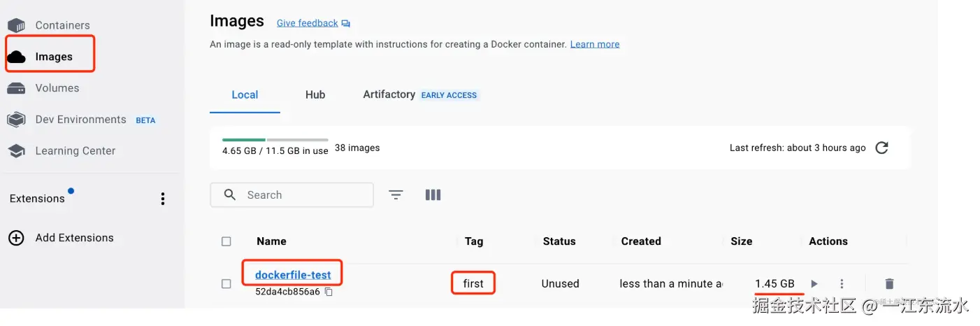Image resolution: width=980 pixels, height=326 pixels.
Task: Click the Add Extensions plus icon
Action: [16, 238]
